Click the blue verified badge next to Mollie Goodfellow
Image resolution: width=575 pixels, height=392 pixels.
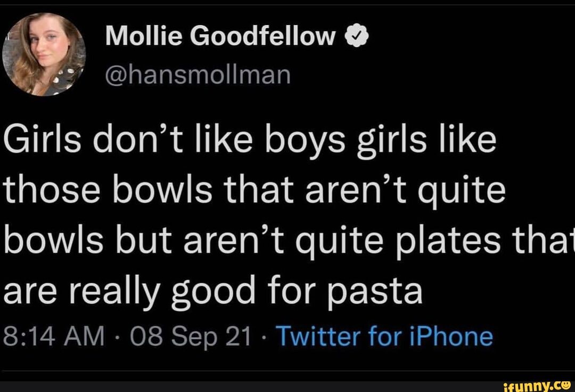[356, 36]
